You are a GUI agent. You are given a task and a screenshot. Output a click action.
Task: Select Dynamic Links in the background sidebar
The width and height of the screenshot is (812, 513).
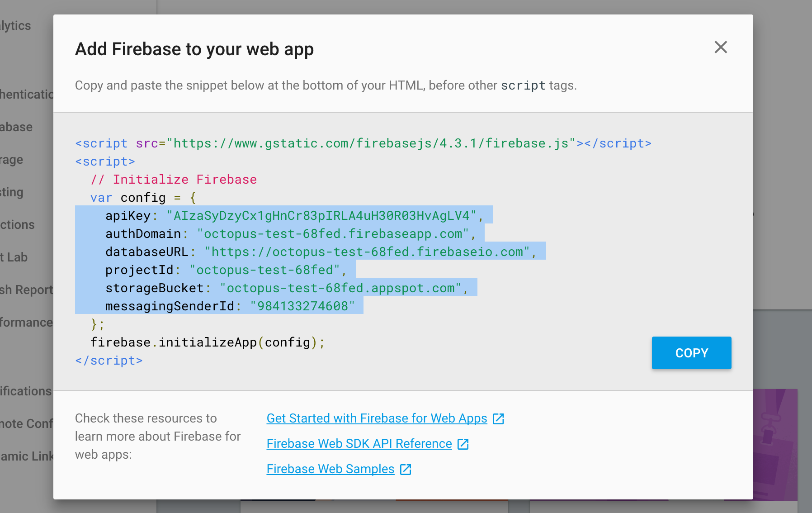27,456
